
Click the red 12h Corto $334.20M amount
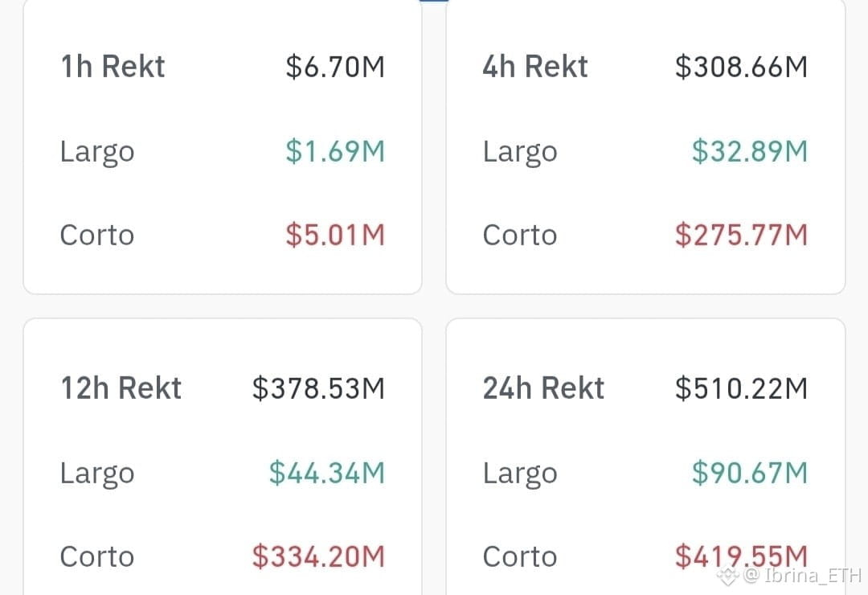318,556
